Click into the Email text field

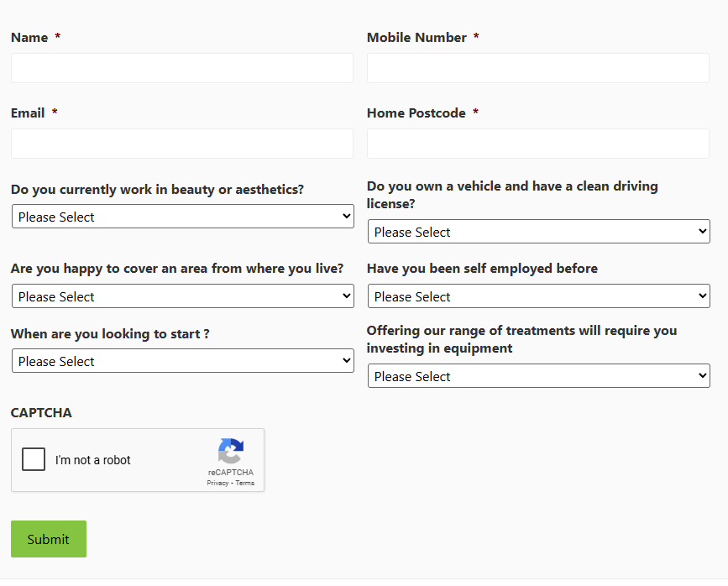[182, 144]
